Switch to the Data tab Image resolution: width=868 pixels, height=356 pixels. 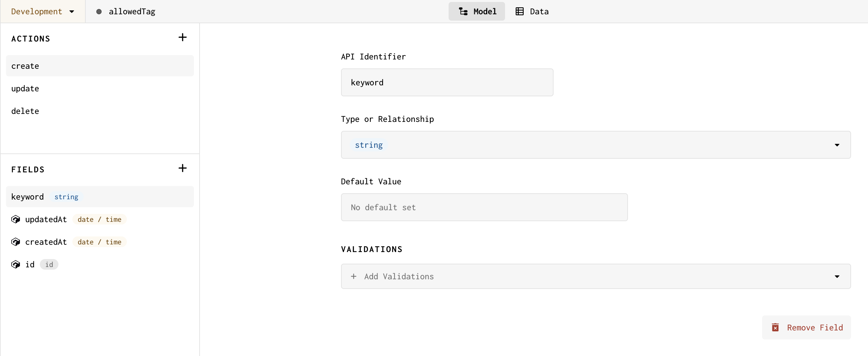pos(538,11)
